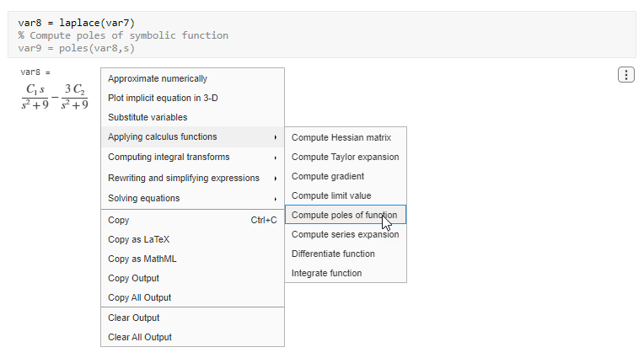The width and height of the screenshot is (644, 358).
Task: Choose Compute Taylor expansion
Action: coord(345,157)
